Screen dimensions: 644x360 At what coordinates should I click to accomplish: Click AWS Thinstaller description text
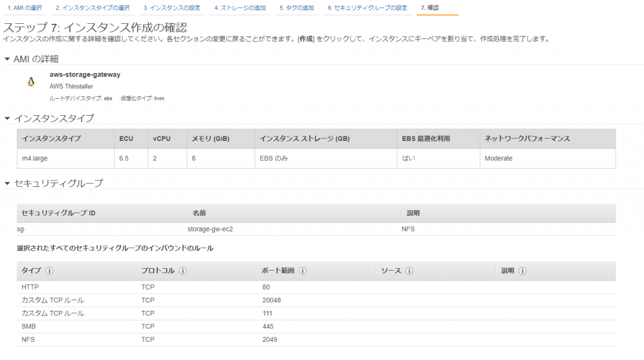[x=71, y=86]
